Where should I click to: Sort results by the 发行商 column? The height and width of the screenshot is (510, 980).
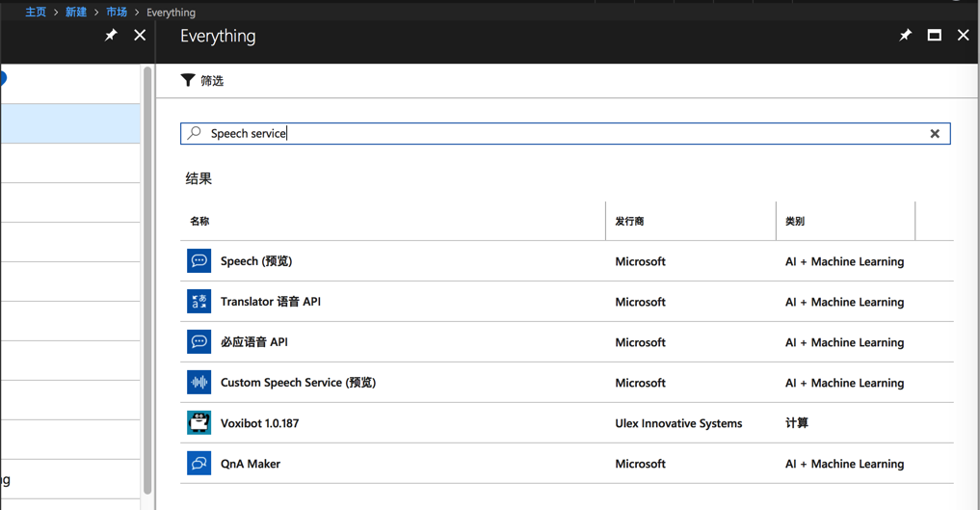click(629, 222)
